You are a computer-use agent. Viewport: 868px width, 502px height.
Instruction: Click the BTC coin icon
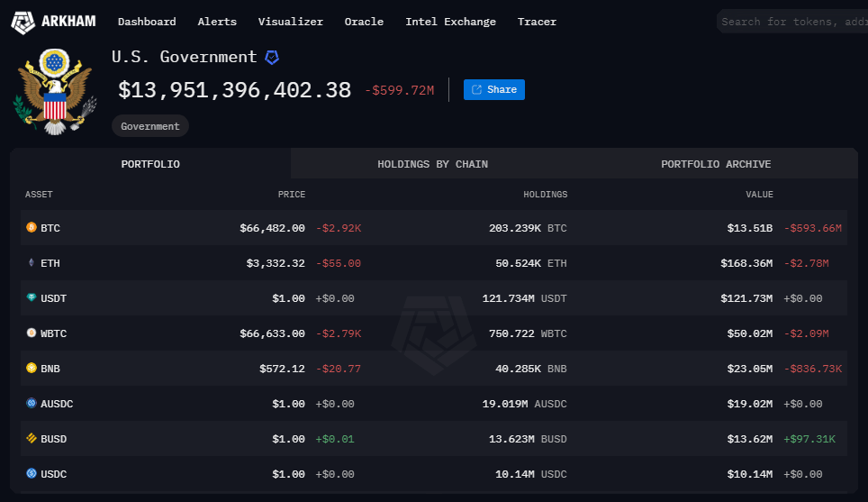click(32, 228)
